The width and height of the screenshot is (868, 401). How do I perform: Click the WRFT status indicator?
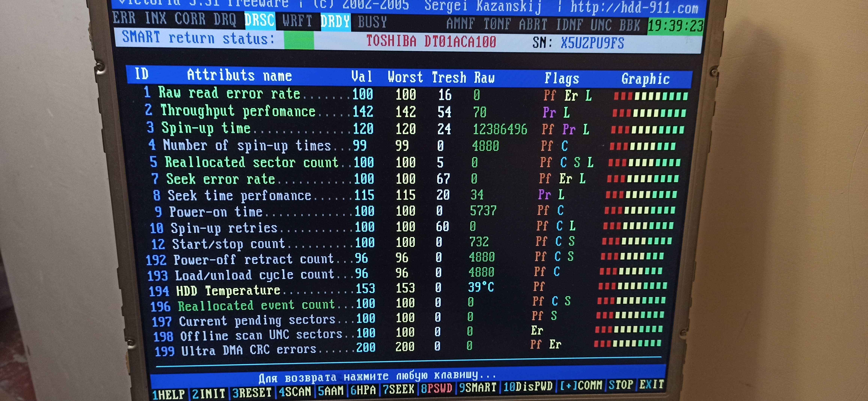[297, 21]
